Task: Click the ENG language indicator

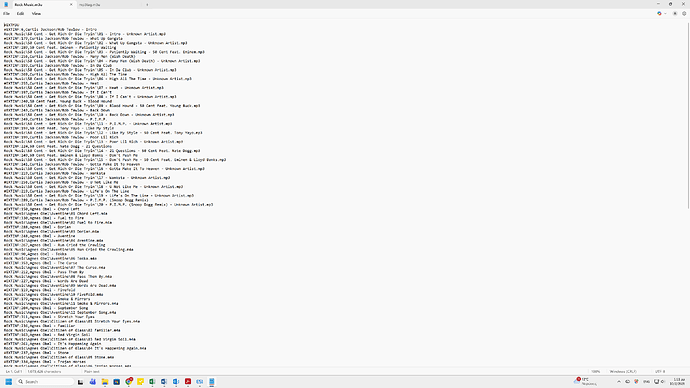Action: 646,381
